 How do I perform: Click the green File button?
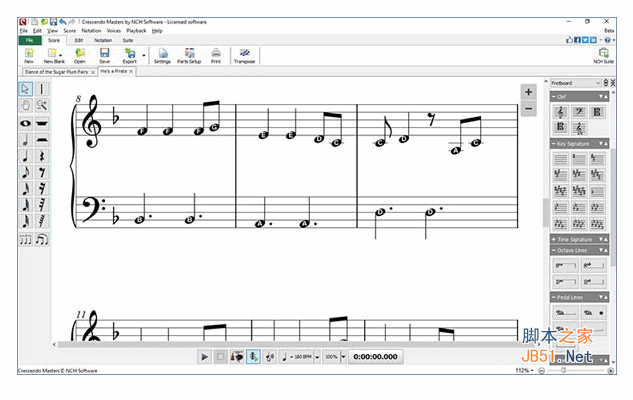coord(30,40)
